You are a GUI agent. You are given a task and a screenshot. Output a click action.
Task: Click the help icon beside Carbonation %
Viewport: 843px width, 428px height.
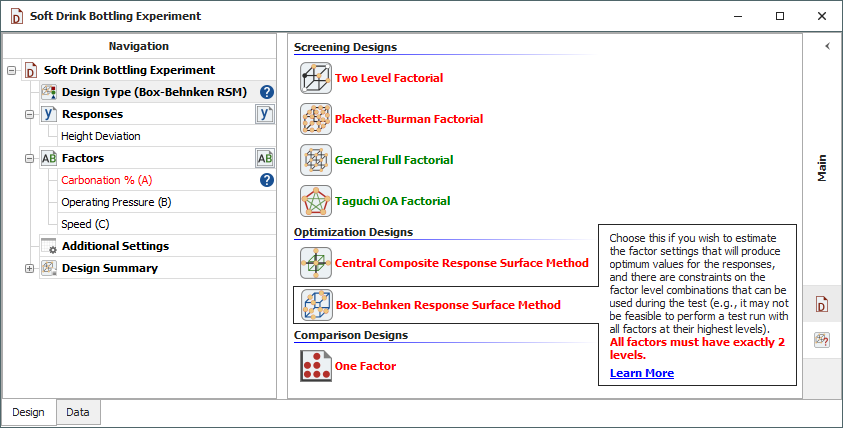(267, 180)
